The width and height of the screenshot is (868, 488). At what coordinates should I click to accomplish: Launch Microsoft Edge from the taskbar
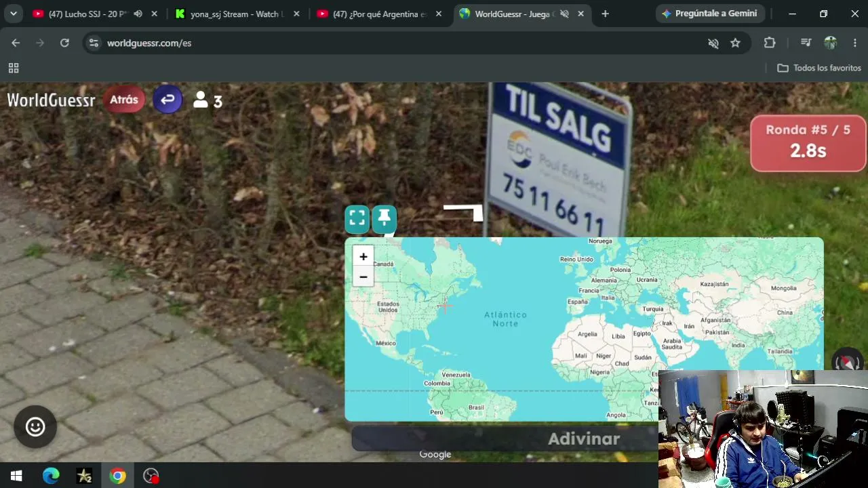click(51, 476)
